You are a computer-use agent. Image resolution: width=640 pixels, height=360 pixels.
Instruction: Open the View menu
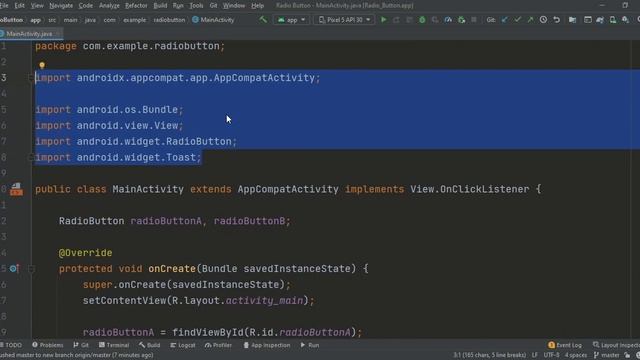pos(37,6)
